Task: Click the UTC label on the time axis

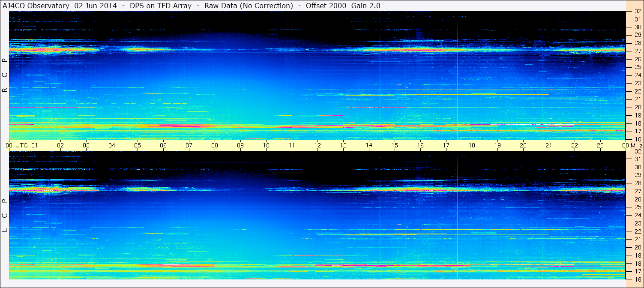Action: tap(21, 145)
